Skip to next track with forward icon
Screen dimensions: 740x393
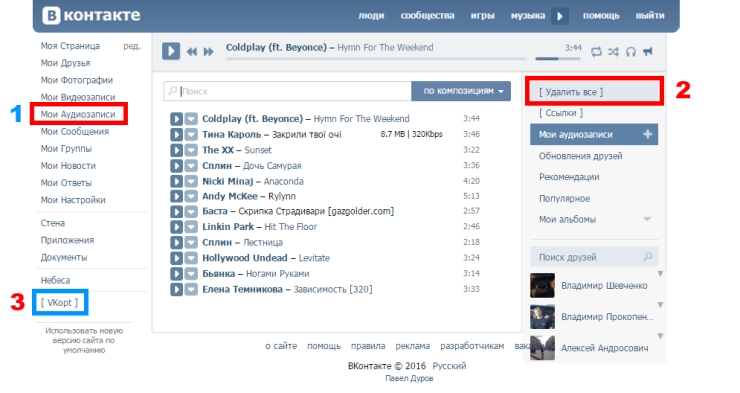click(209, 52)
